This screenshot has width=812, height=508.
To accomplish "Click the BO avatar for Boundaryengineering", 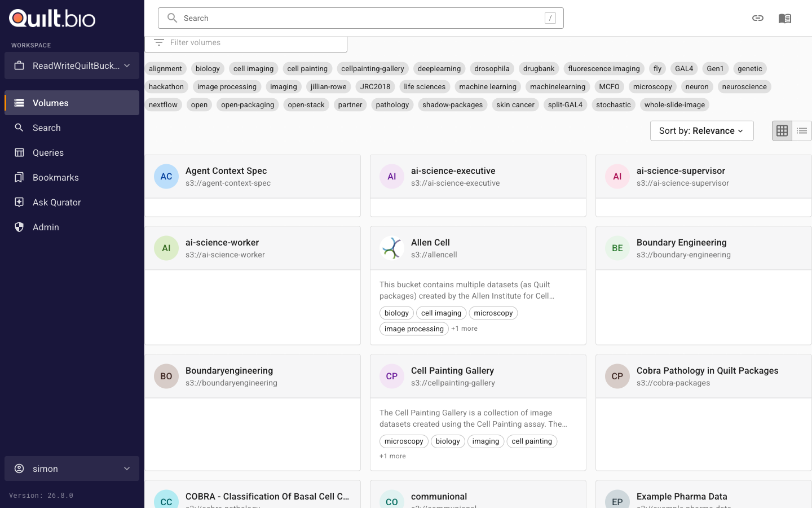I will tap(166, 376).
